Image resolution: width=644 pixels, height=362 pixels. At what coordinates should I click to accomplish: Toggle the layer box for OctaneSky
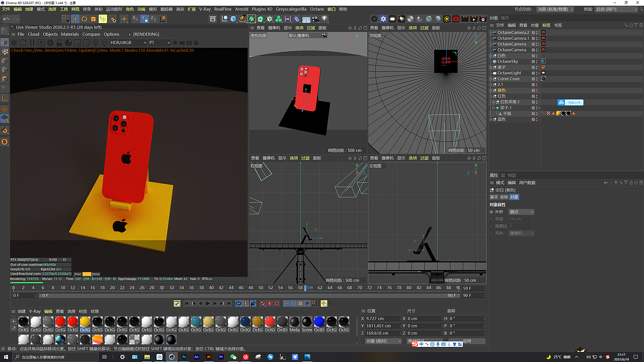[x=534, y=61]
